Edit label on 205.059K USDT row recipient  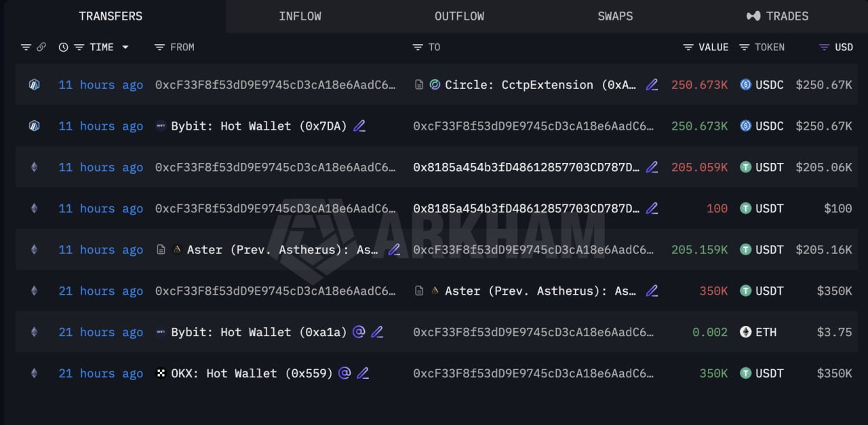(x=652, y=167)
